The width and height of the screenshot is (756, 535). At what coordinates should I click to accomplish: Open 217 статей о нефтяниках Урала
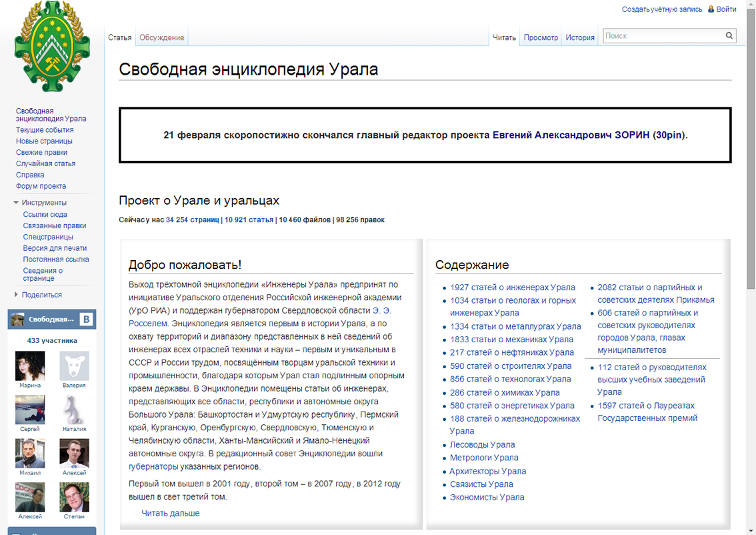512,353
